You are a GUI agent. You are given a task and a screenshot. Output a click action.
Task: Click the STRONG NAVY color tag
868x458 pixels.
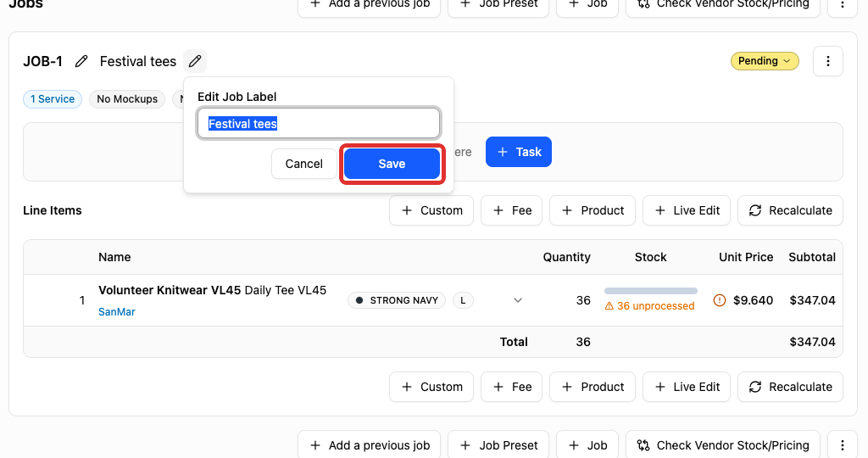pyautogui.click(x=397, y=300)
